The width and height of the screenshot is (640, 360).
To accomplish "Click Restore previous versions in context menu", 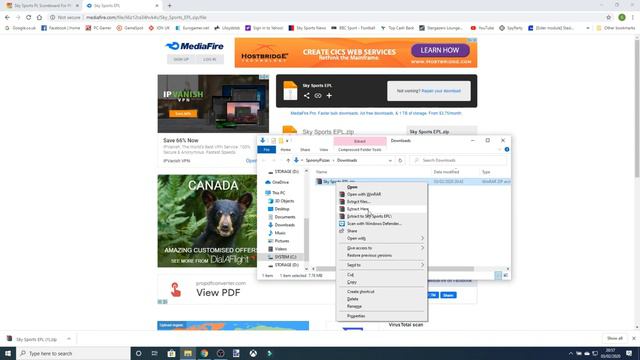I will 369,256.
